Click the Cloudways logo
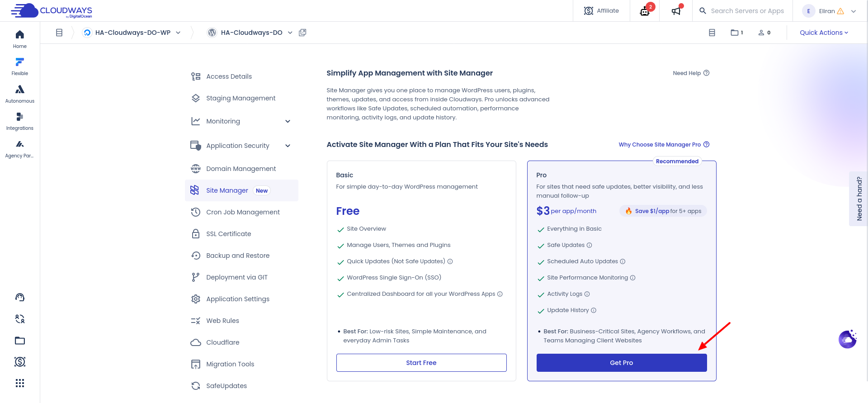 [x=51, y=10]
